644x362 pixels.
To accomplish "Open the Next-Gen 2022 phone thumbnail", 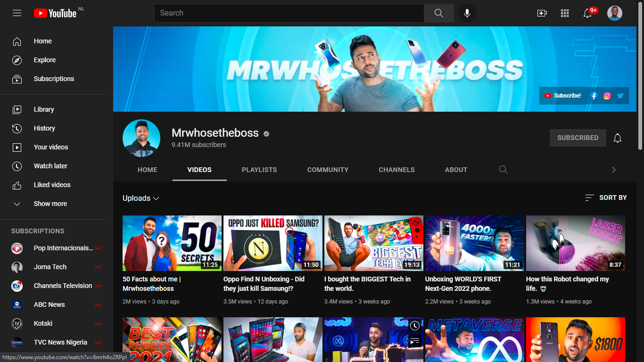I will tap(475, 243).
